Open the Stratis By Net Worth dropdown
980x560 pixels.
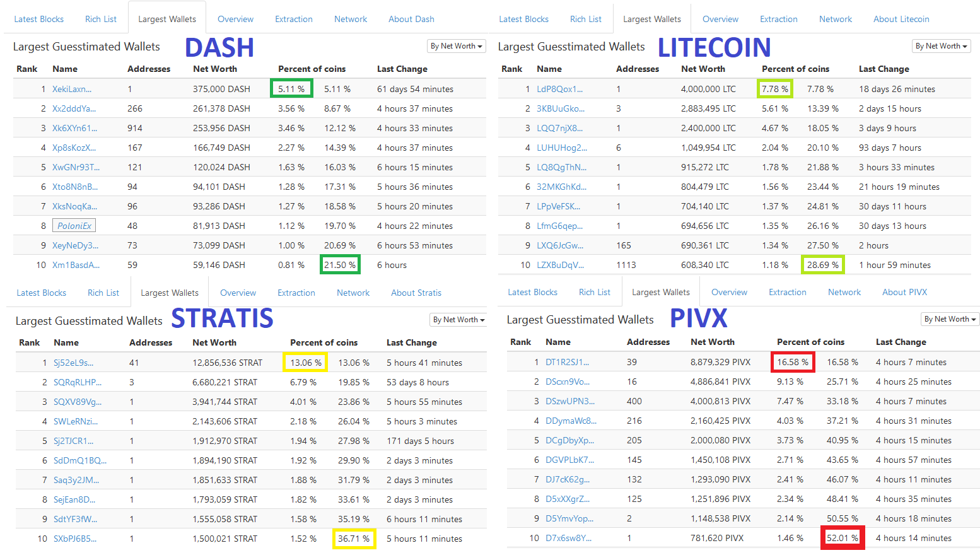tap(459, 320)
